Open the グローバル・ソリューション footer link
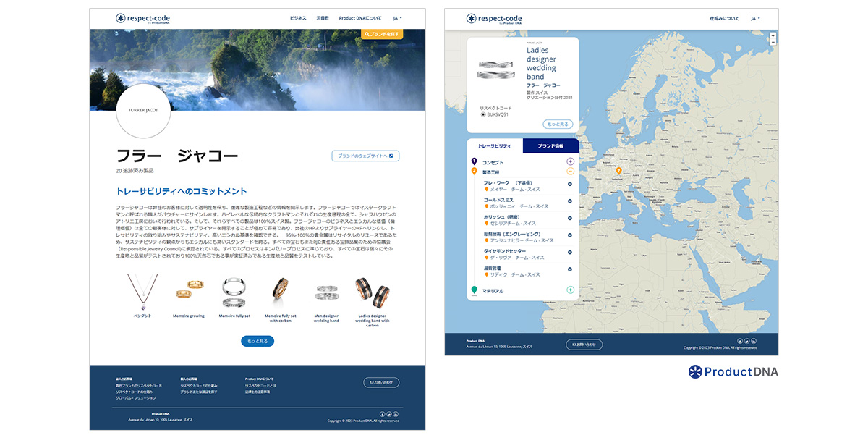 pos(135,398)
